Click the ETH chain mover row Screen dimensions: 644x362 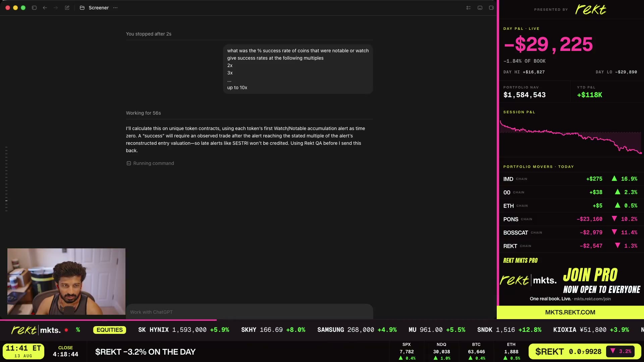coord(570,206)
